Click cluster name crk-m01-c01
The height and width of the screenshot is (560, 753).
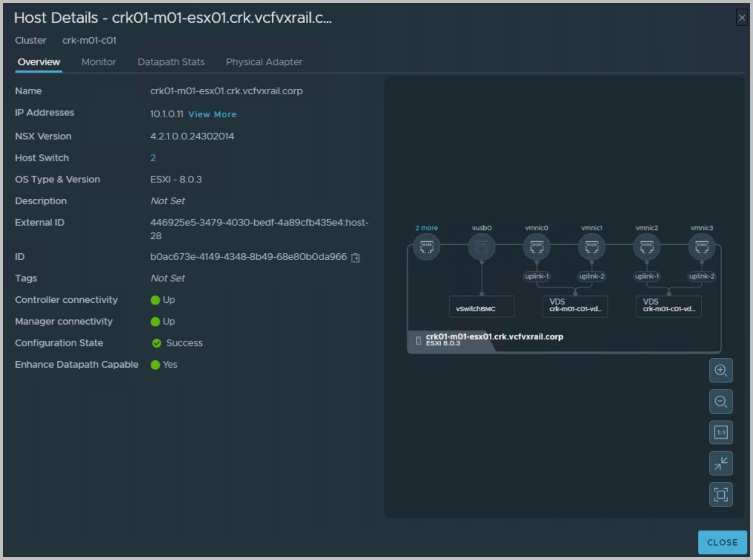pos(89,41)
